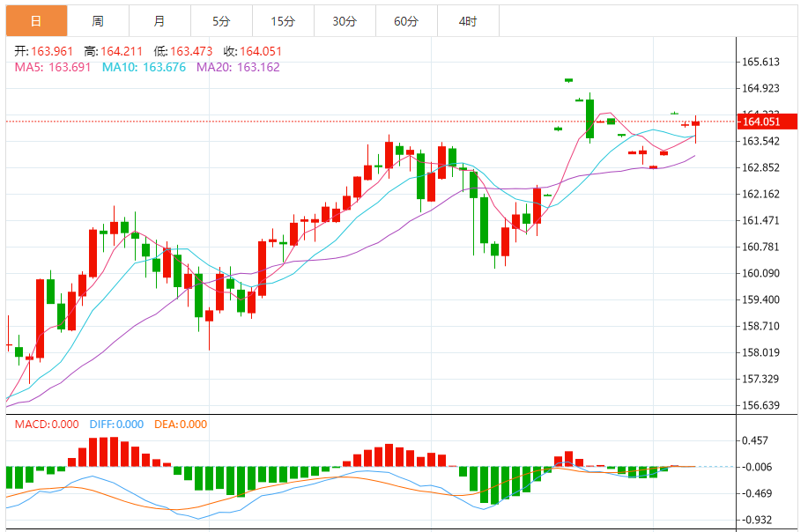Click the low price 163.473 value
The width and height of the screenshot is (808, 532).
point(192,51)
